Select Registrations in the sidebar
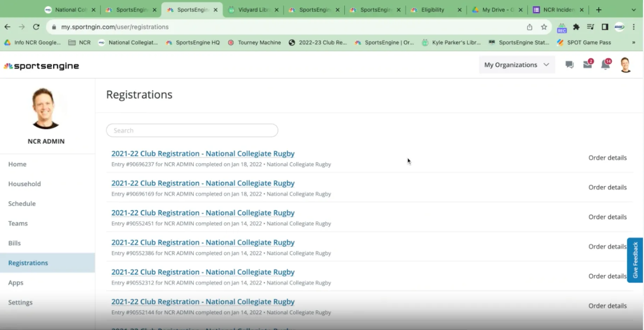 tap(47, 263)
